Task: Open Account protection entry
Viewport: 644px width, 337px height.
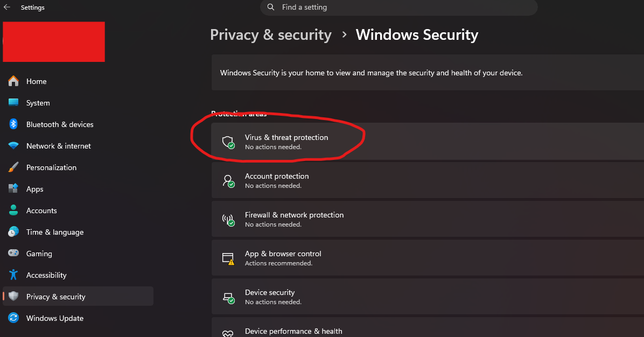Action: pyautogui.click(x=277, y=176)
